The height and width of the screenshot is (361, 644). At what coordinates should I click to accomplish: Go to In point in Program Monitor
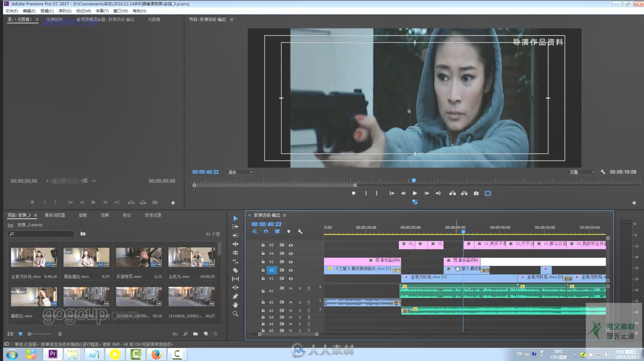[x=392, y=193]
